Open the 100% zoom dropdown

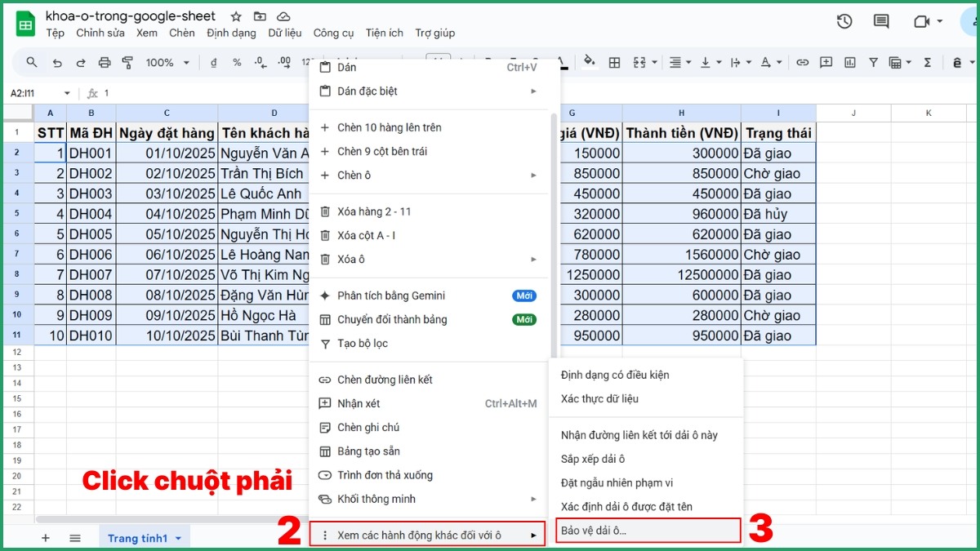tap(167, 63)
